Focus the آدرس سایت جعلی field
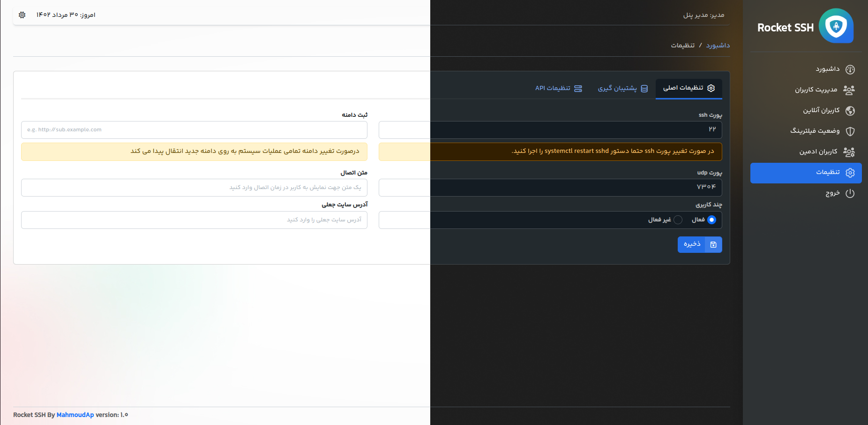The image size is (868, 425). tap(194, 220)
